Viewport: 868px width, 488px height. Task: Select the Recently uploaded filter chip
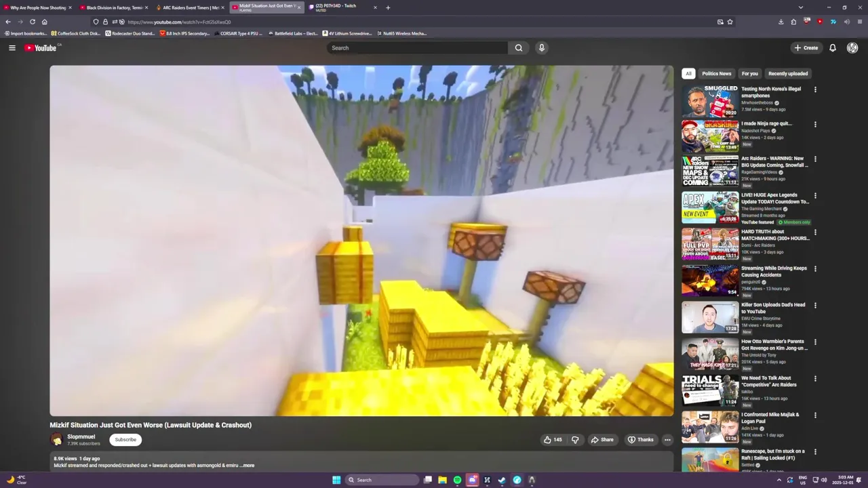[788, 73]
